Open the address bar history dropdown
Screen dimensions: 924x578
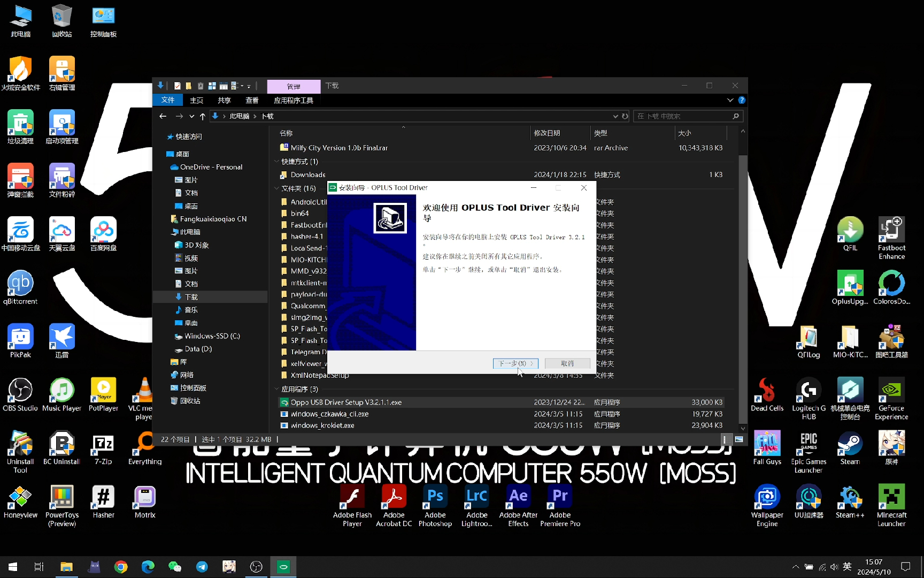point(615,116)
